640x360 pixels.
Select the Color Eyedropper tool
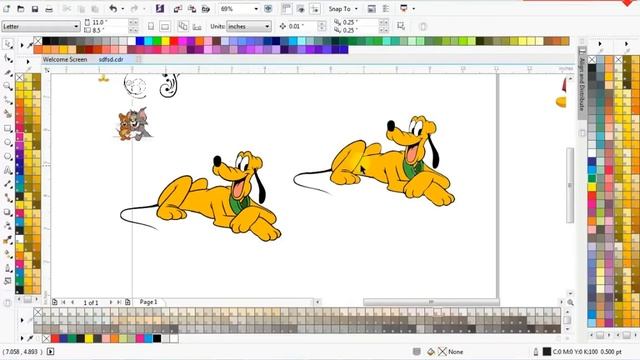click(8, 240)
